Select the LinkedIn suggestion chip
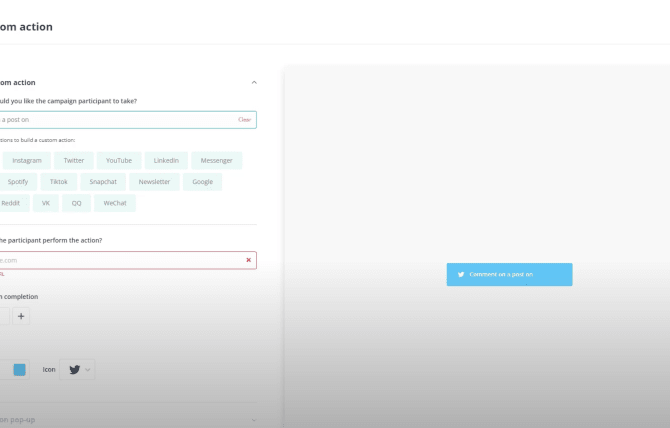Screen dimensions: 670x428 click(x=166, y=161)
